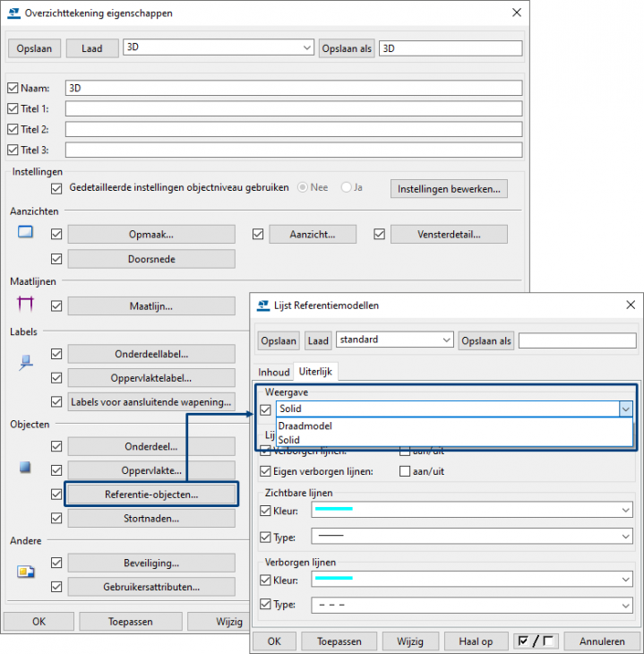The image size is (644, 654).
Task: Click Haal op in Referentiemodellen dialog
Action: click(476, 641)
